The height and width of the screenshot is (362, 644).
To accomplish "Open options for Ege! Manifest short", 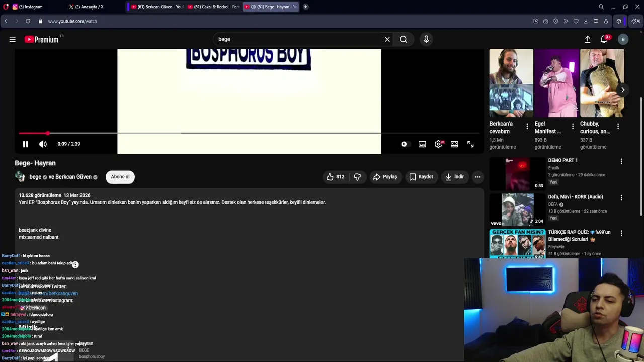I will tap(573, 127).
